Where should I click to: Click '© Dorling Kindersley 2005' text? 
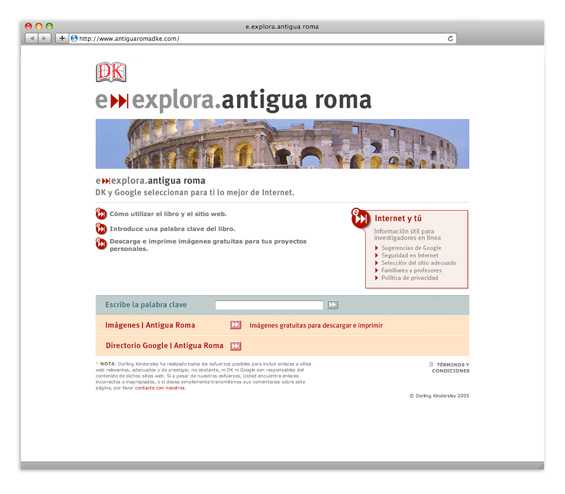[439, 396]
